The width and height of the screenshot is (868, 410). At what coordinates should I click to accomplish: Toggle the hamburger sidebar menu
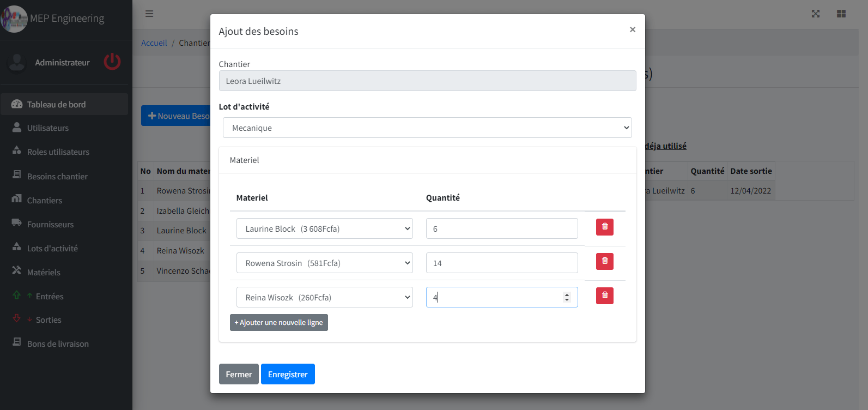pos(149,14)
